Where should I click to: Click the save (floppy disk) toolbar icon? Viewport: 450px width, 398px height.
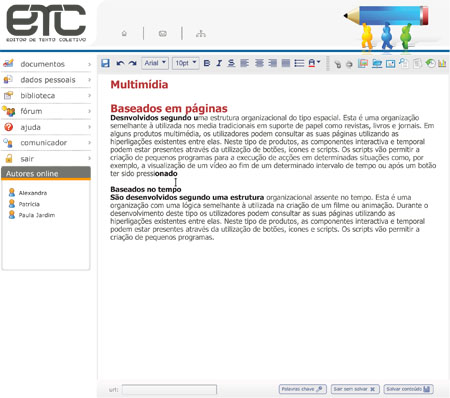tap(105, 63)
